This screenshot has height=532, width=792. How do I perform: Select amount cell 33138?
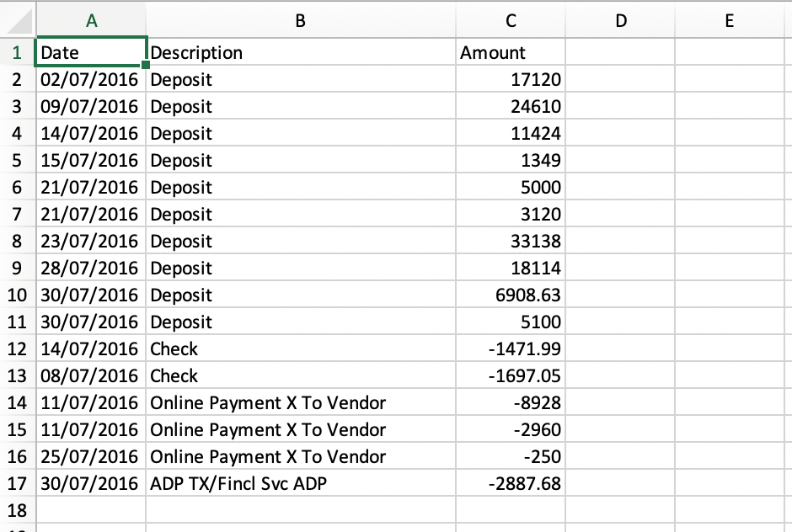coord(511,241)
